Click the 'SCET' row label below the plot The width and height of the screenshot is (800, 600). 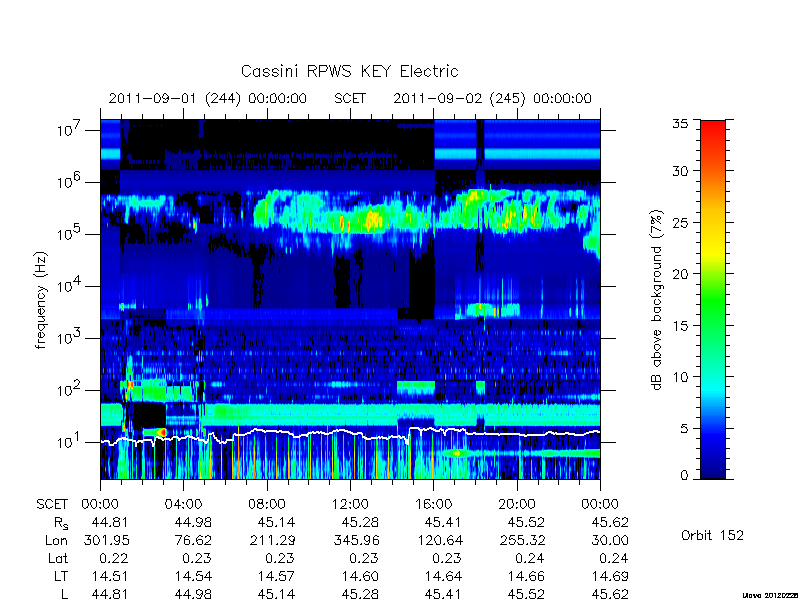coord(52,505)
